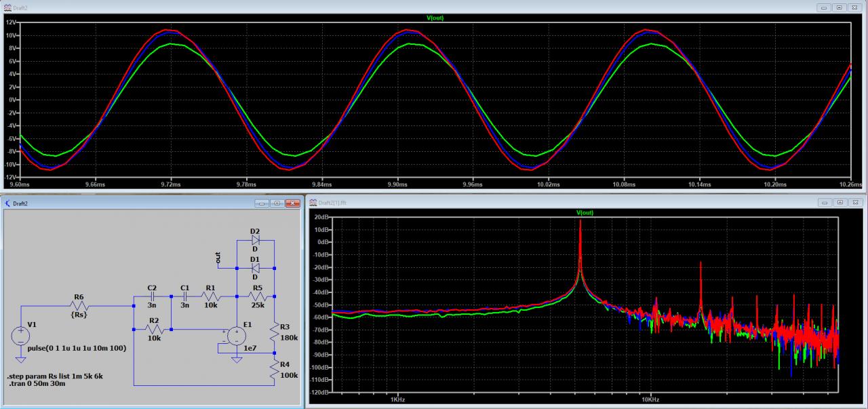Maximize the Draft2 schematic window
868x409 pixels.
(277, 203)
